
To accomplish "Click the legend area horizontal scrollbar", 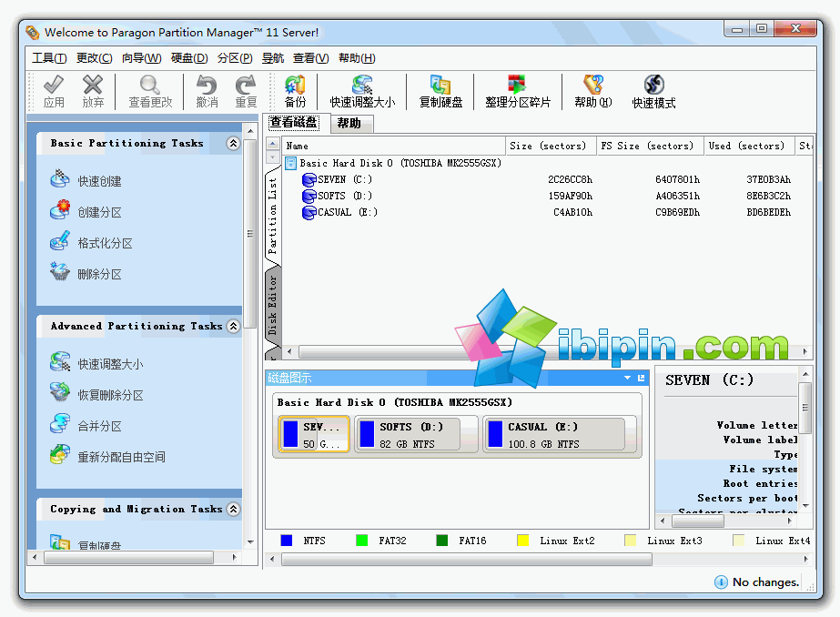I will click(540, 560).
